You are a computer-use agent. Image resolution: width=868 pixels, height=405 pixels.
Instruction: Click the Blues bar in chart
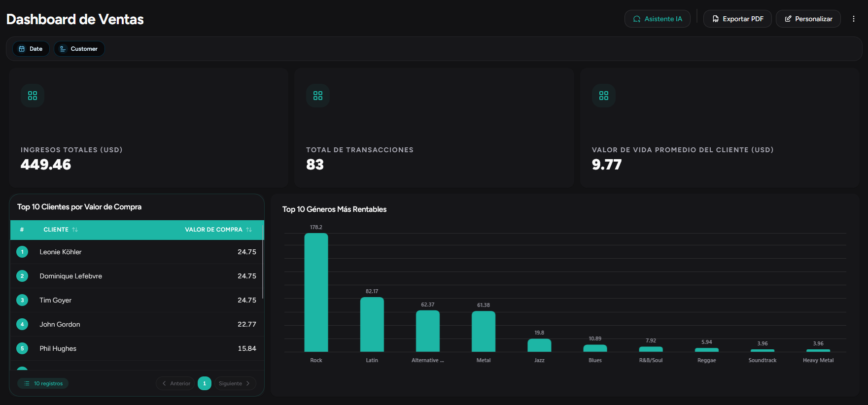595,348
